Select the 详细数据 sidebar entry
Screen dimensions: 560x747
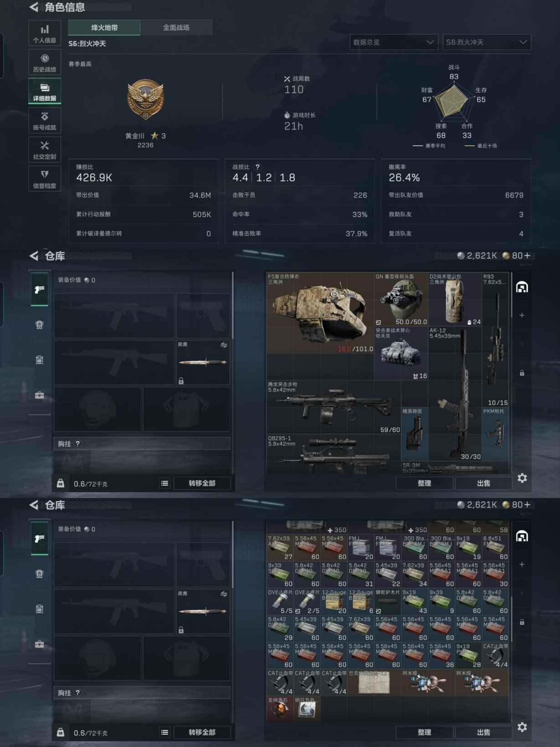tap(45, 91)
